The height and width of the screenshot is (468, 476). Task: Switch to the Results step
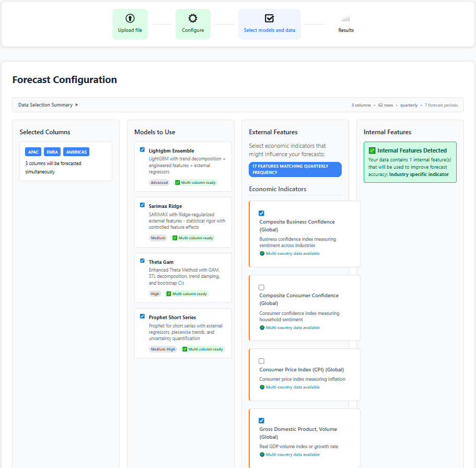pos(346,24)
